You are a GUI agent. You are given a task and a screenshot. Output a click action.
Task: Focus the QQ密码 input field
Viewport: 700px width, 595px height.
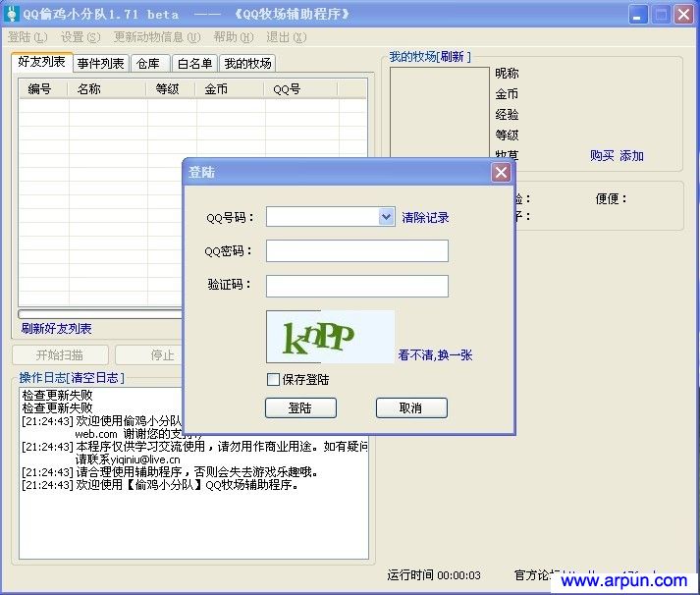click(357, 250)
